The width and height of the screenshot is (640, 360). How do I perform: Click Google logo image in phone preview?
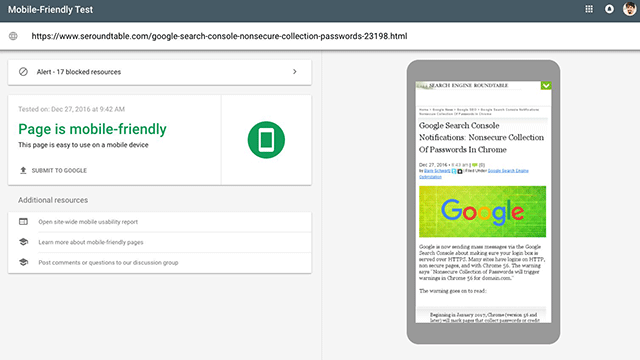[482, 211]
